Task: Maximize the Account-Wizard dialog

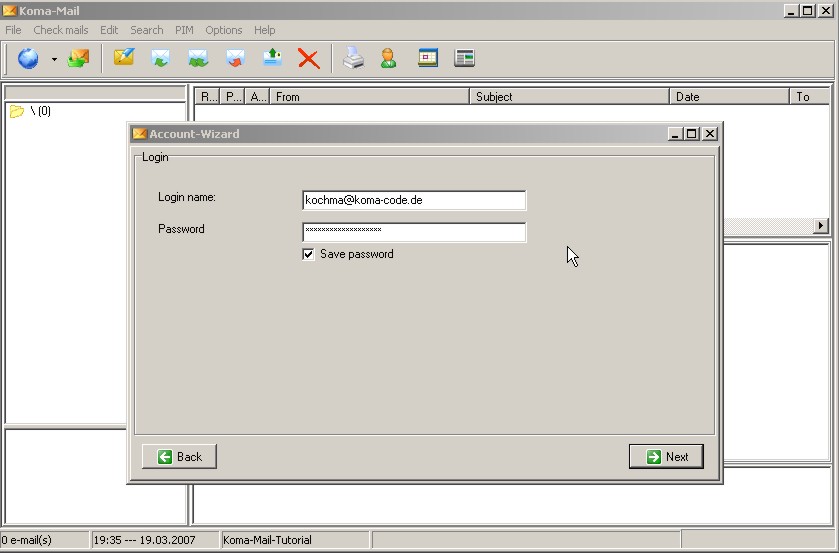Action: [x=692, y=134]
